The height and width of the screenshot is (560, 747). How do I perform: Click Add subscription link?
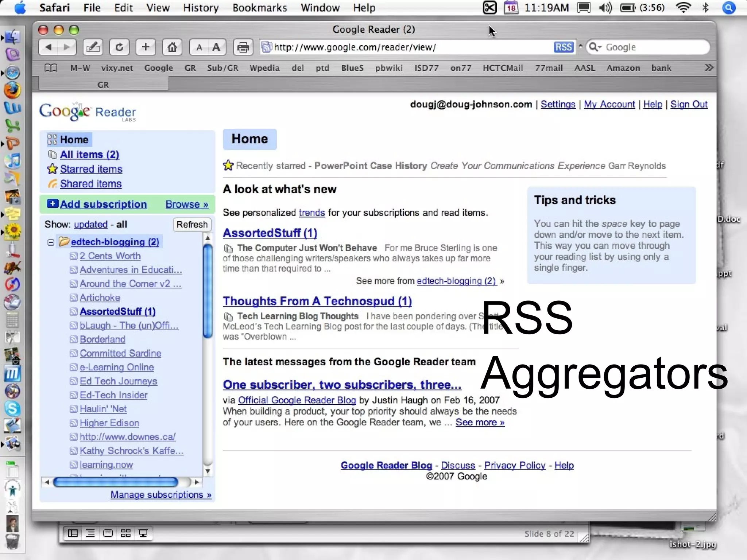click(104, 204)
